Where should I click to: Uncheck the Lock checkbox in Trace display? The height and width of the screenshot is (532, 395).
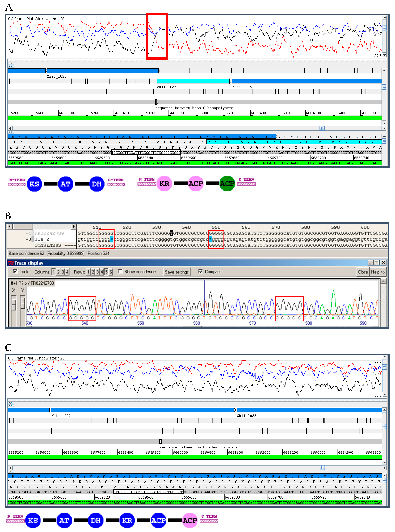15,272
